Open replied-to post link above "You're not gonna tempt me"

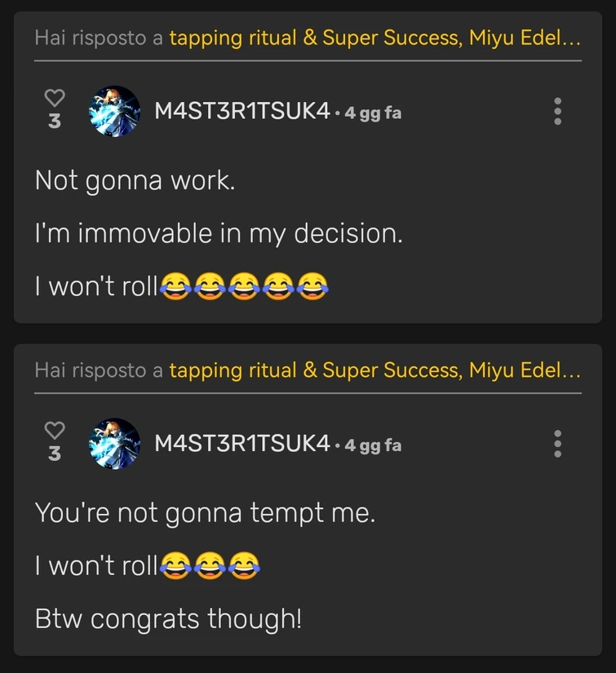pos(374,370)
